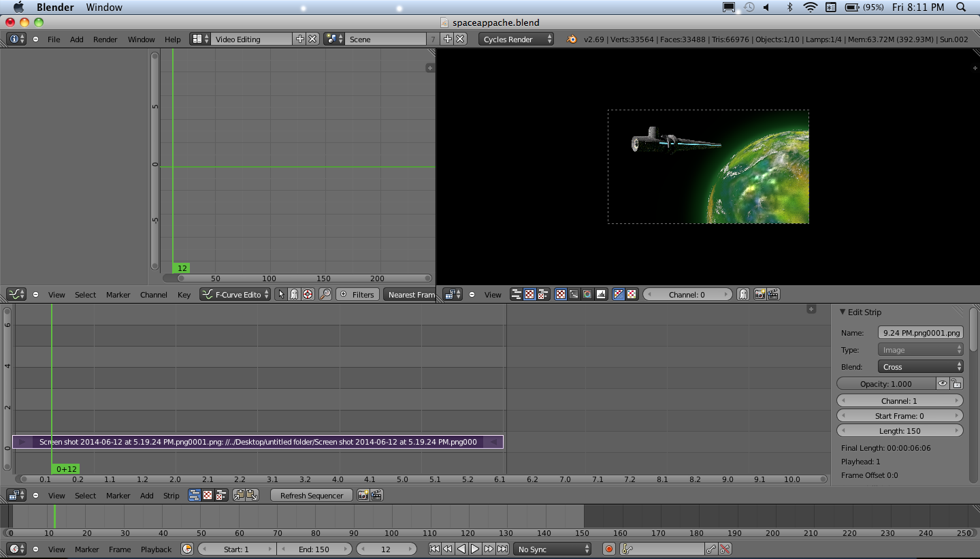Screen dimensions: 980x559
Task: Click the clapperboard icon in preview header
Action: pos(773,295)
